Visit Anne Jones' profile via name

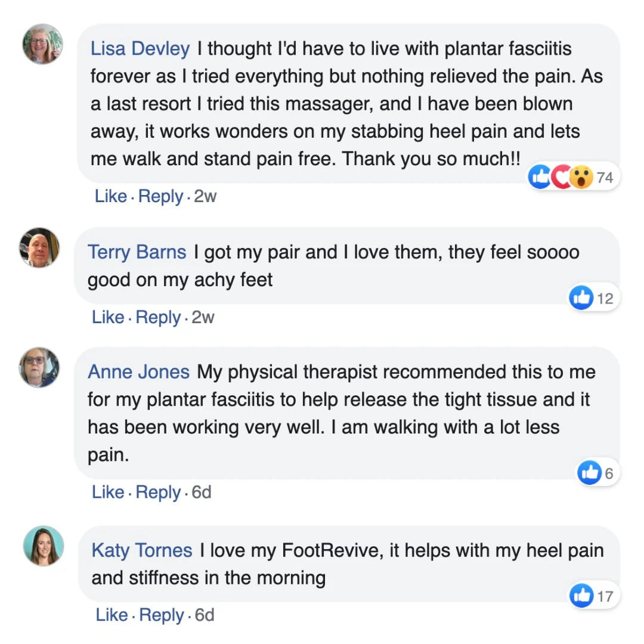pos(138,372)
